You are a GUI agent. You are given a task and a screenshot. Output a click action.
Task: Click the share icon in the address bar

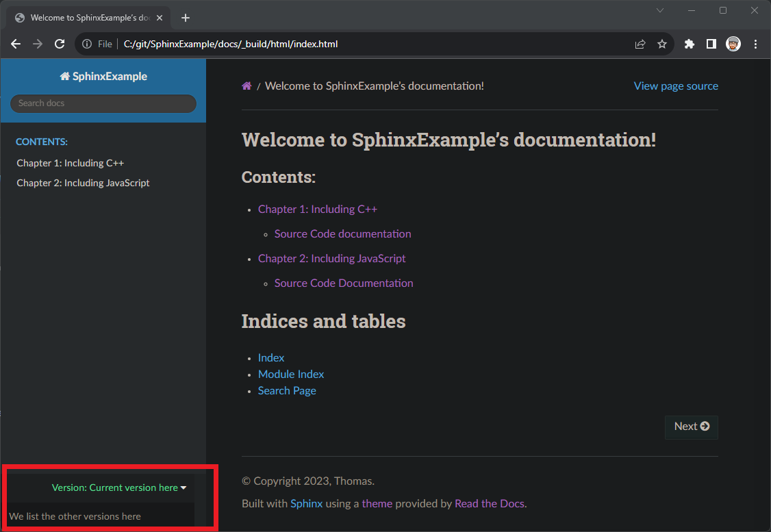click(x=640, y=43)
